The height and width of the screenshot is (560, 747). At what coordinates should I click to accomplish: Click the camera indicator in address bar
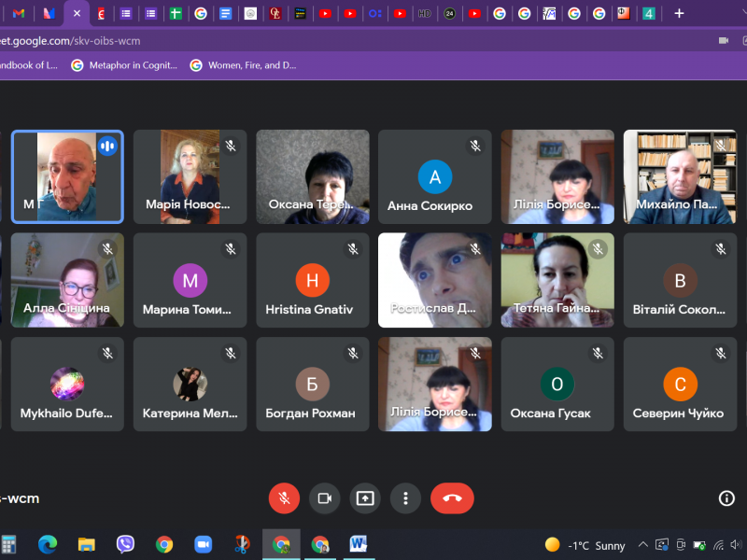(723, 41)
